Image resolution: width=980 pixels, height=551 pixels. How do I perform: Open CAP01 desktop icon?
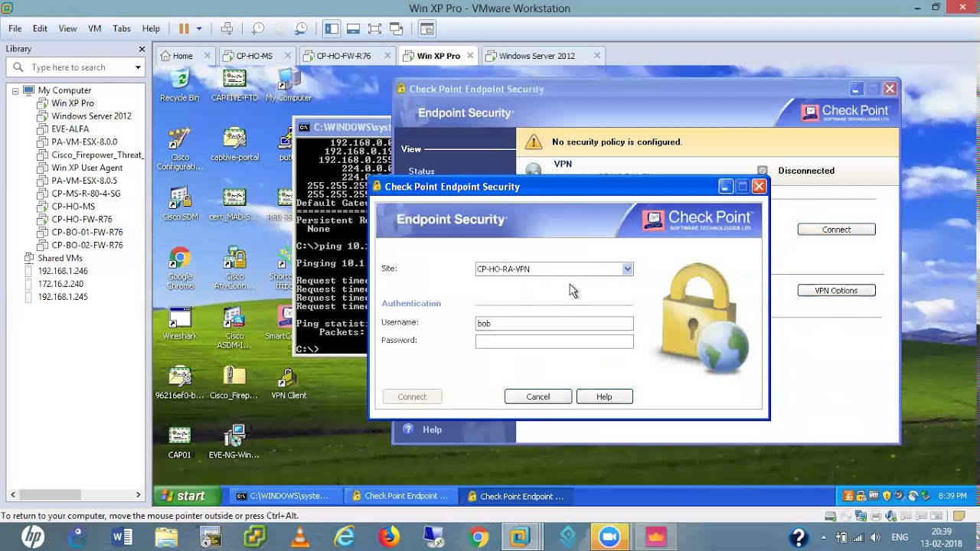[x=179, y=442]
